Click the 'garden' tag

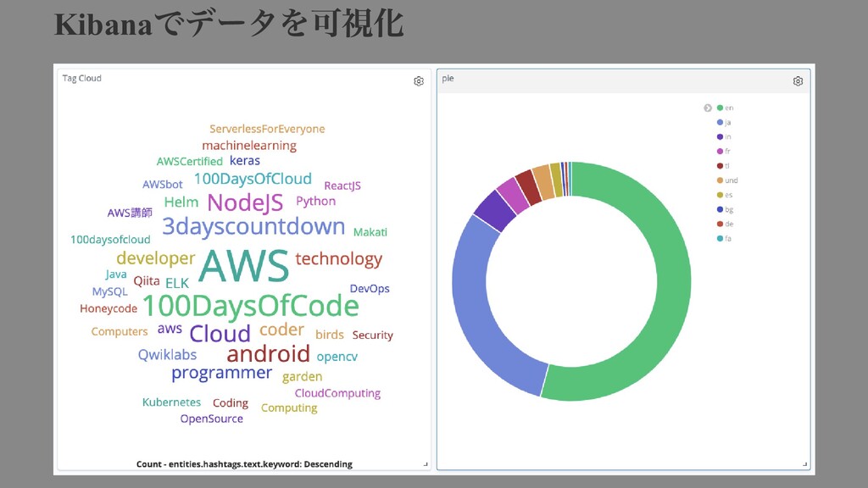pos(302,377)
